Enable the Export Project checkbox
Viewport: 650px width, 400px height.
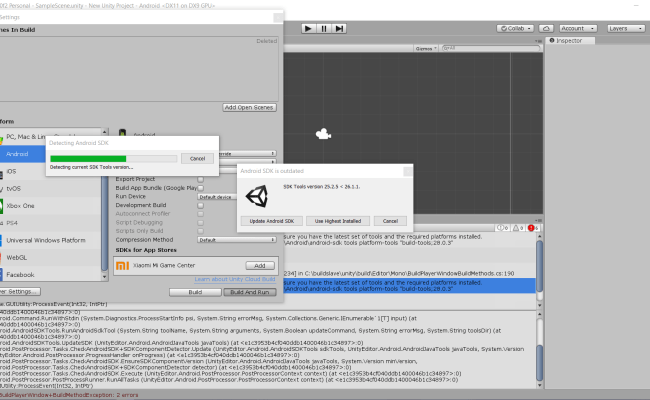201,179
